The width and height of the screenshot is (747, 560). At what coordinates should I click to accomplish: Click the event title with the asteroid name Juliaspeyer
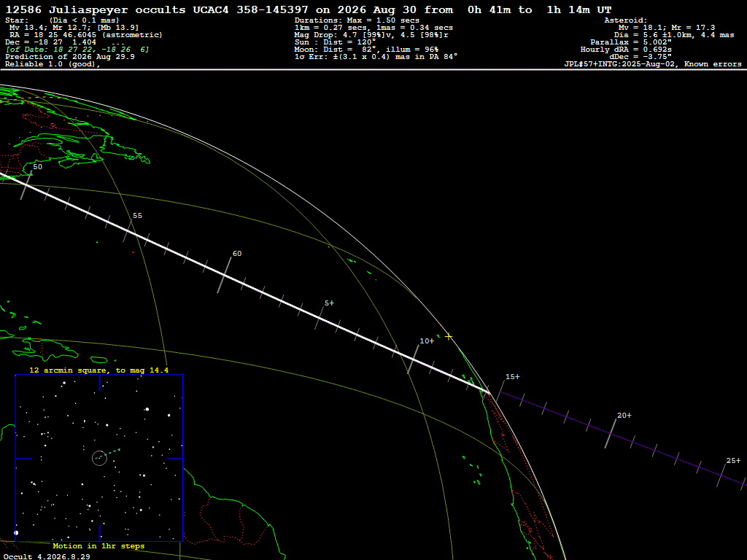tap(309, 9)
